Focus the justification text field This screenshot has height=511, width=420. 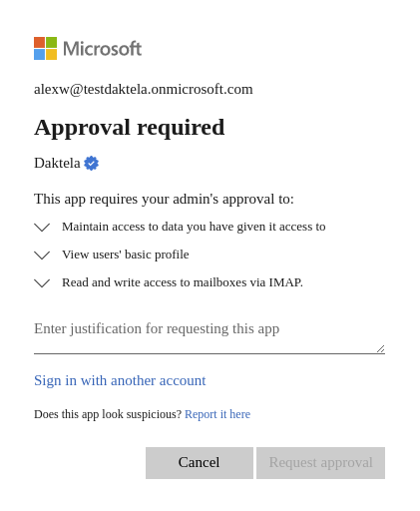pyautogui.click(x=210, y=334)
